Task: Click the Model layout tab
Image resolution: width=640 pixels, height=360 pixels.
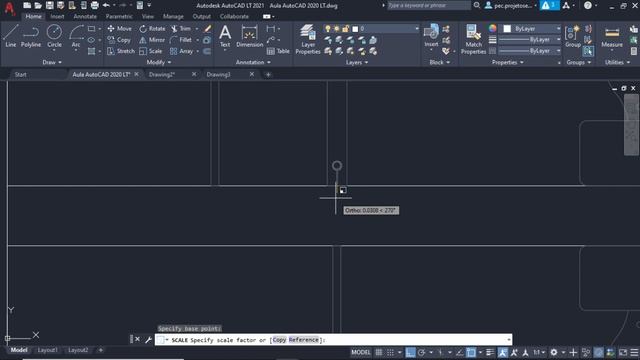Action: click(x=19, y=350)
